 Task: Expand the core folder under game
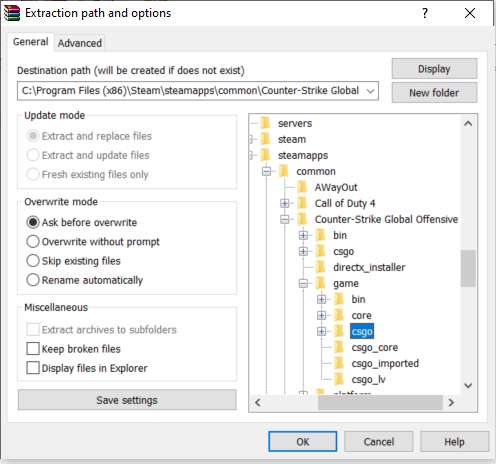[321, 315]
